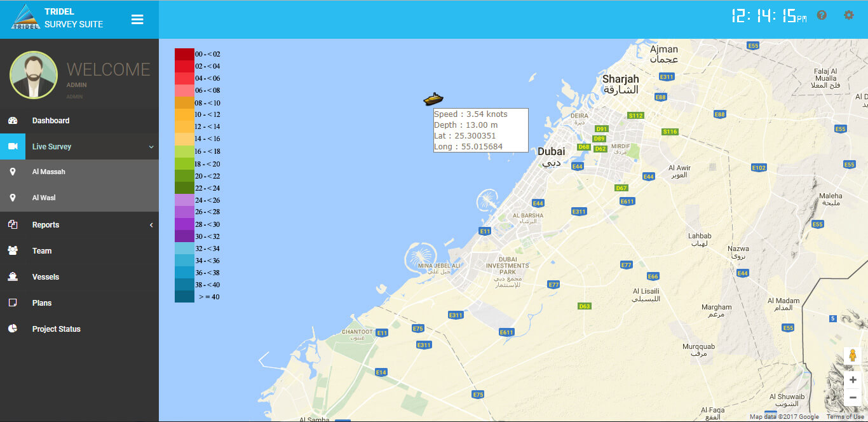Click the 18 - < 20 green legend swatch
Viewport: 868px width, 422px height.
pyautogui.click(x=184, y=163)
